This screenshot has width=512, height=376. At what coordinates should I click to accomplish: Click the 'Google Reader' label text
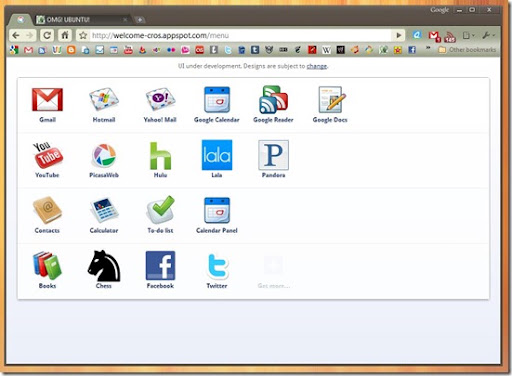273,120
